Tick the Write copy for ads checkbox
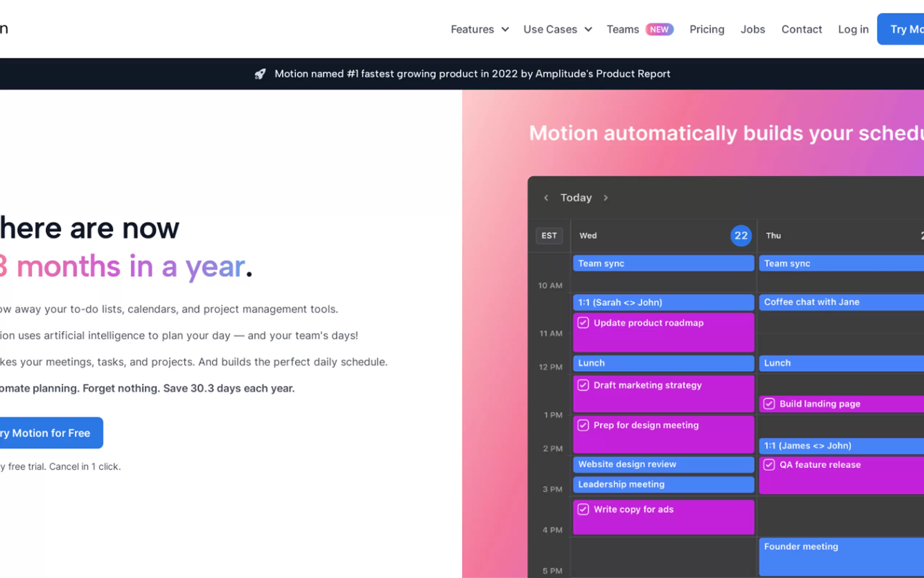Image resolution: width=924 pixels, height=578 pixels. 583,509
